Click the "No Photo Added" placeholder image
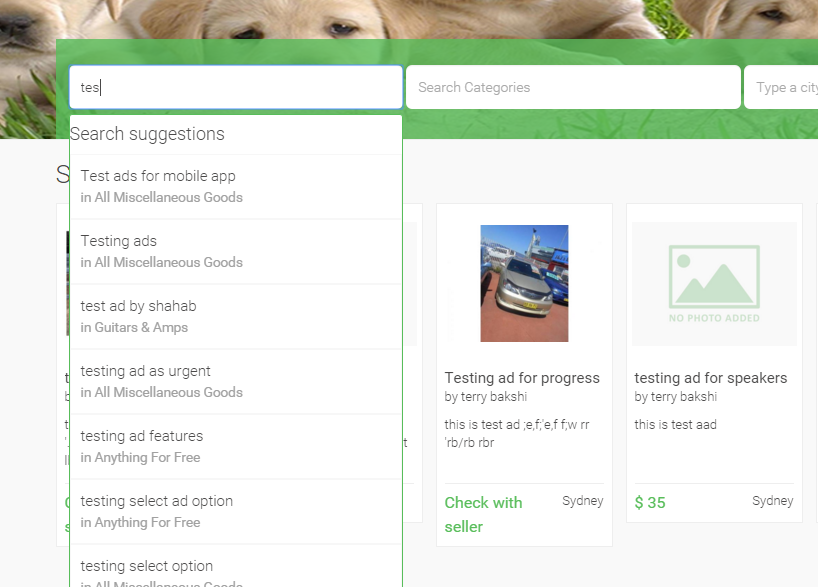 714,284
